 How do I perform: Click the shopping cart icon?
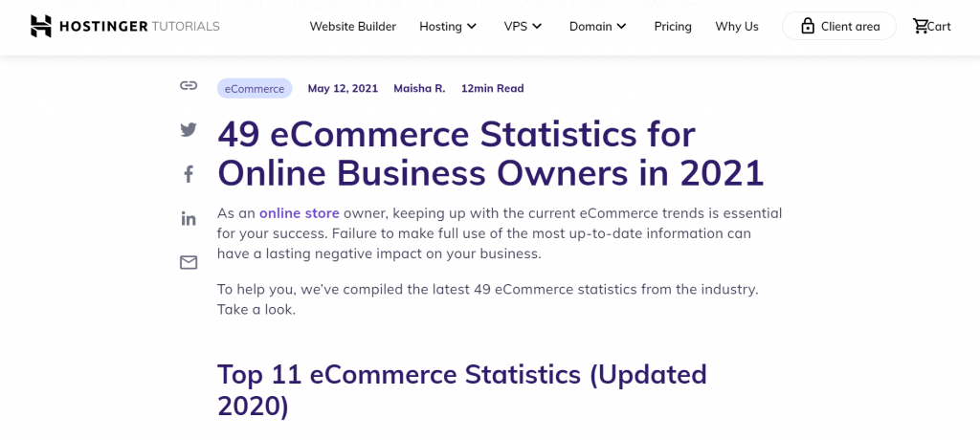tap(921, 26)
